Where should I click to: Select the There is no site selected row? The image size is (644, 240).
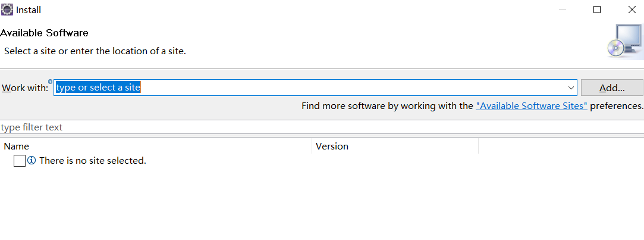click(322, 161)
